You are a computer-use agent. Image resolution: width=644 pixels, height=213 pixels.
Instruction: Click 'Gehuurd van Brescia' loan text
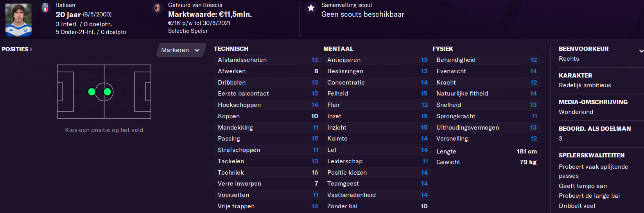195,5
